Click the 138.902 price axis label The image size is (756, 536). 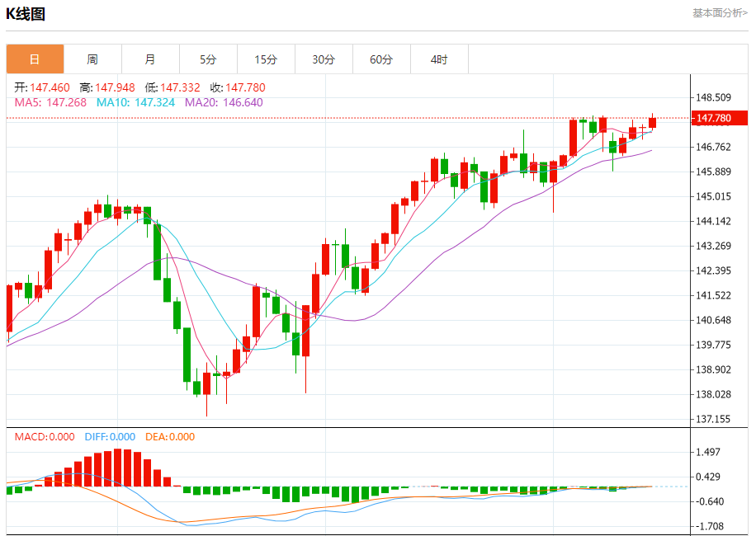713,370
